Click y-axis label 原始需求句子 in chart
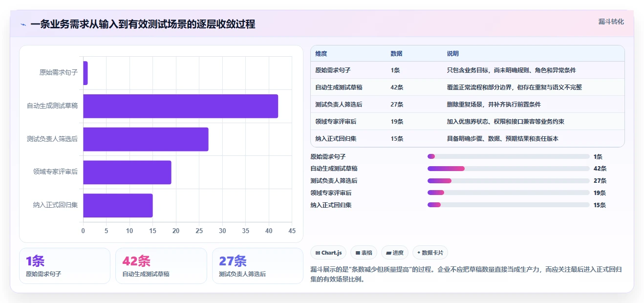The height and width of the screenshot is (303, 644). [59, 73]
